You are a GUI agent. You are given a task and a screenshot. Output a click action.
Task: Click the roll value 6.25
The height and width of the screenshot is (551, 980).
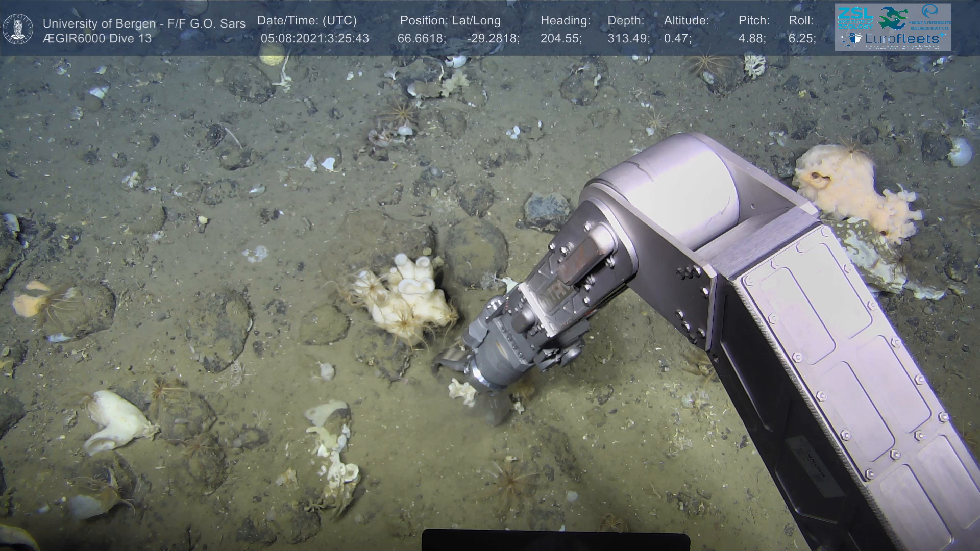[x=801, y=39]
